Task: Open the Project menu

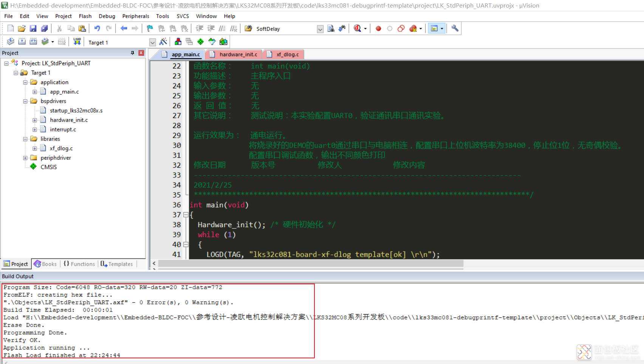Action: 63,16
